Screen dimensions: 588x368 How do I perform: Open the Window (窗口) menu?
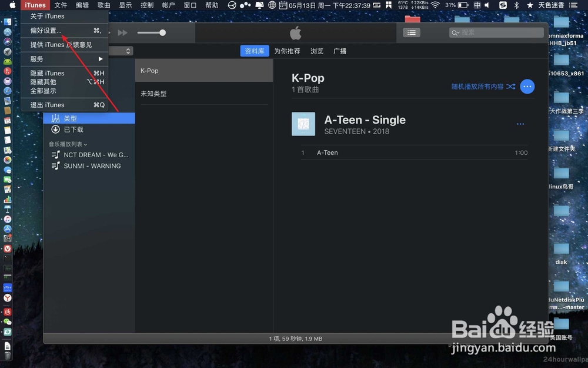point(190,5)
